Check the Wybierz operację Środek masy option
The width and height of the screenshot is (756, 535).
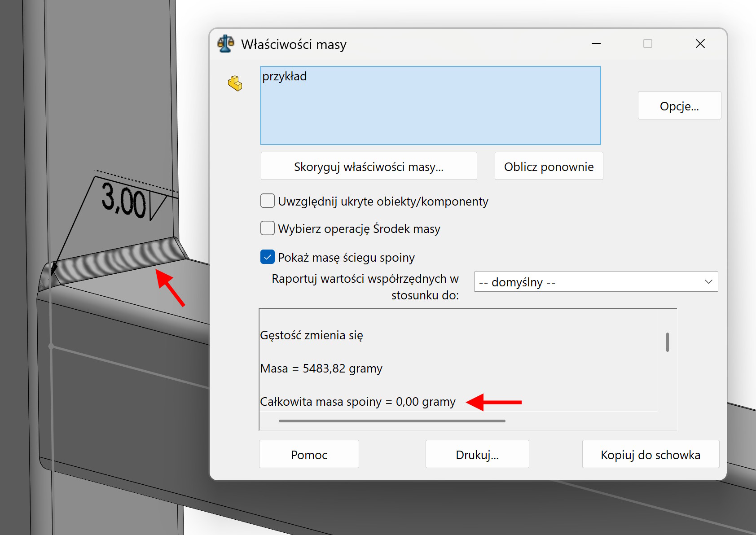[x=268, y=228]
